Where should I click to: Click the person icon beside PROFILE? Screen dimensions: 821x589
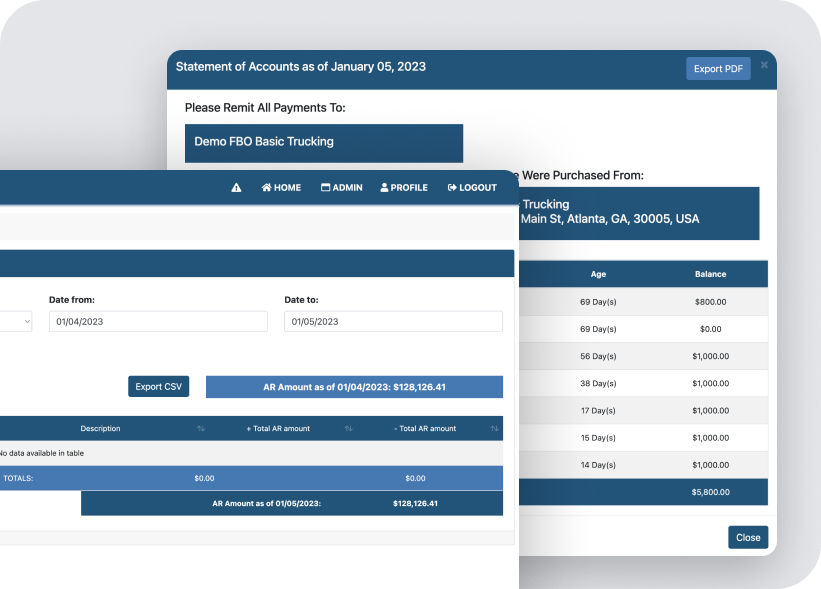click(x=383, y=187)
